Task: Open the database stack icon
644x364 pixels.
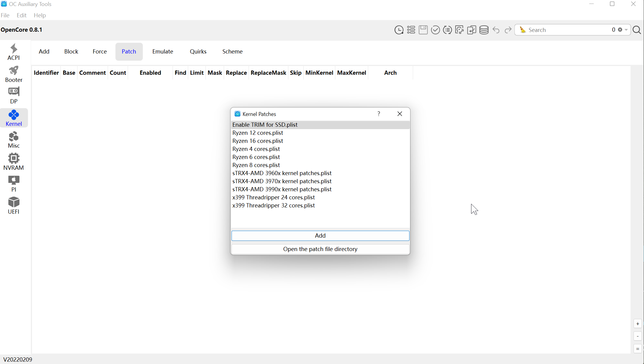Action: point(484,30)
